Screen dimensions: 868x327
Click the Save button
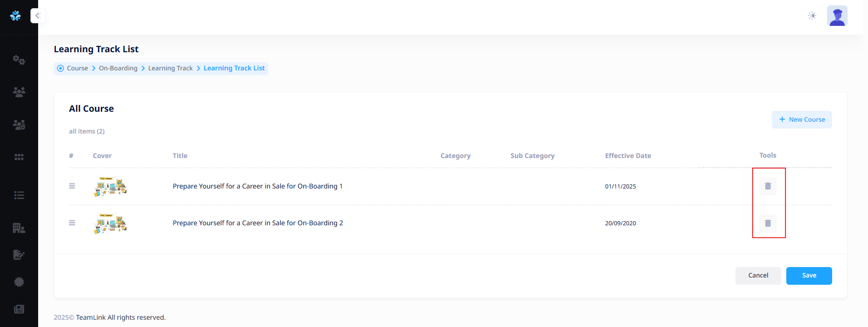(x=809, y=276)
